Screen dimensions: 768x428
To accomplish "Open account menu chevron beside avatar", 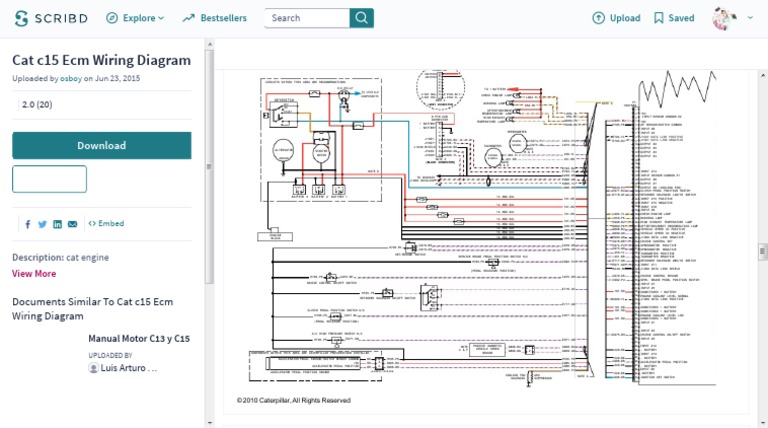I will click(x=750, y=18).
